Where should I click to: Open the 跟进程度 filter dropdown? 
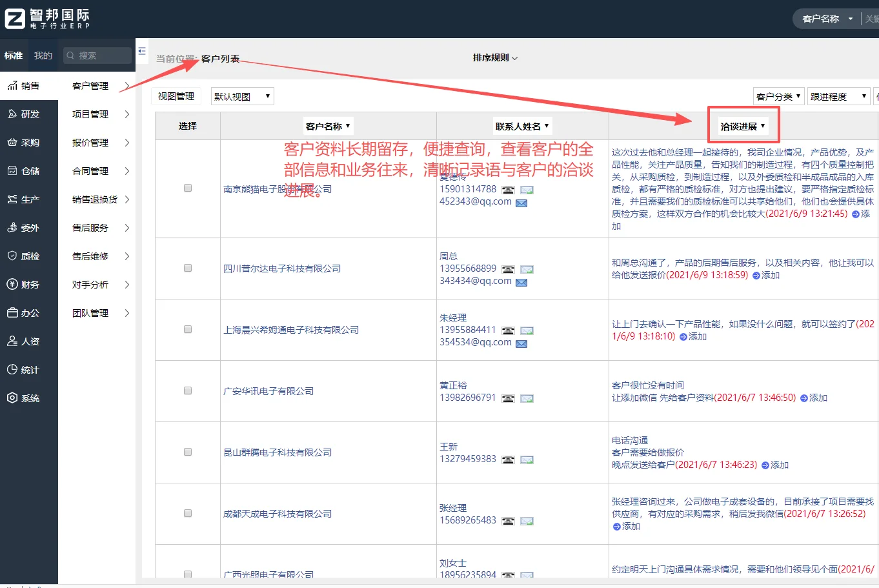click(839, 97)
